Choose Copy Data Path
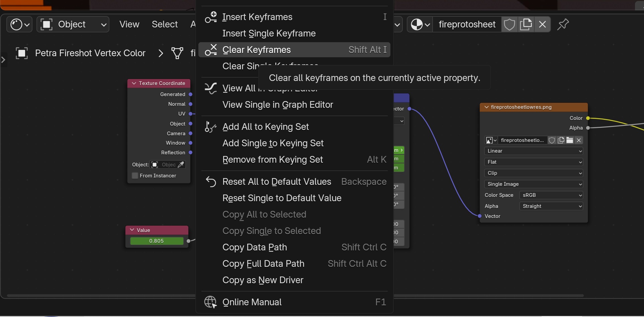This screenshot has height=317, width=644. tap(294, 247)
